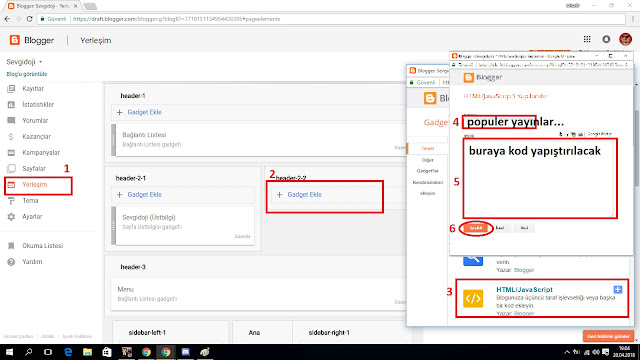Open File Explorer from the taskbar

click(x=87, y=352)
